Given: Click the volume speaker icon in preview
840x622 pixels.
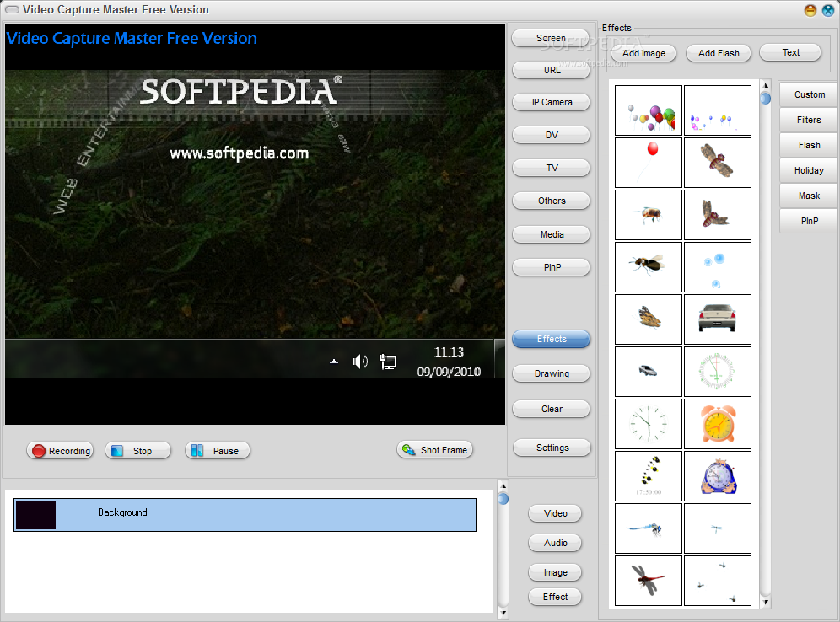Looking at the screenshot, I should [360, 362].
